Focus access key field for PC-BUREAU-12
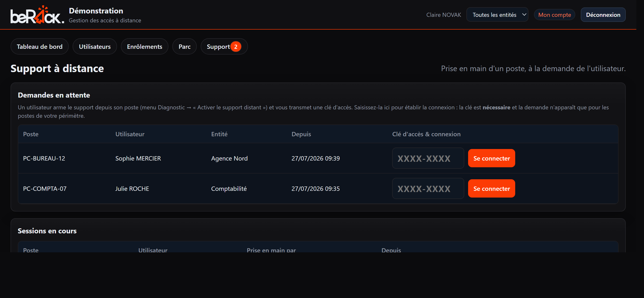 (x=428, y=158)
